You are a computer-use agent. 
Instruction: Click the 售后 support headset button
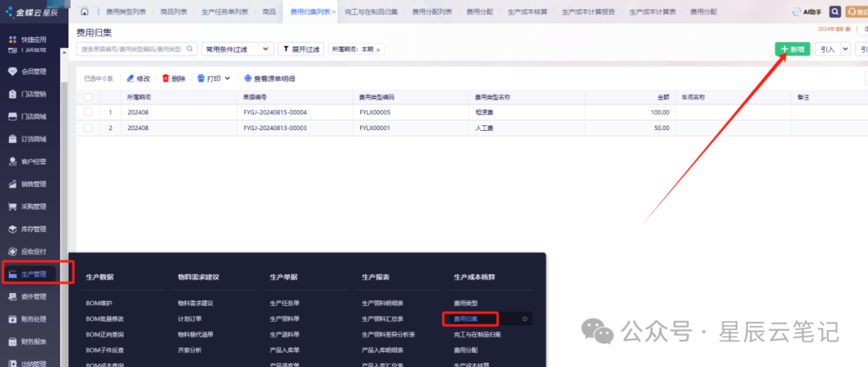(856, 11)
